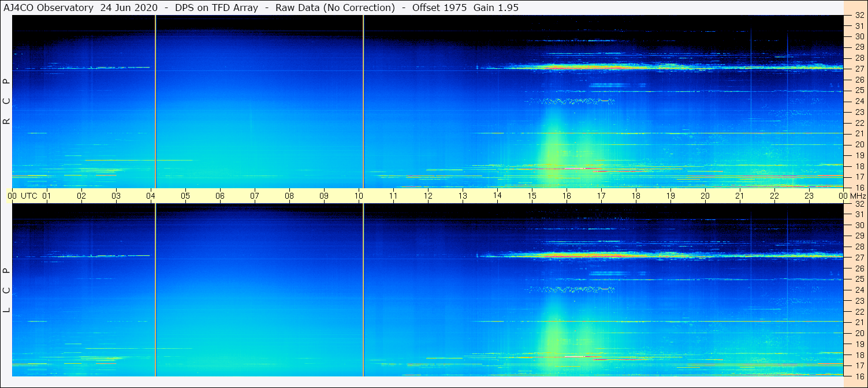Select the 17 hour label on the time axis

601,196
